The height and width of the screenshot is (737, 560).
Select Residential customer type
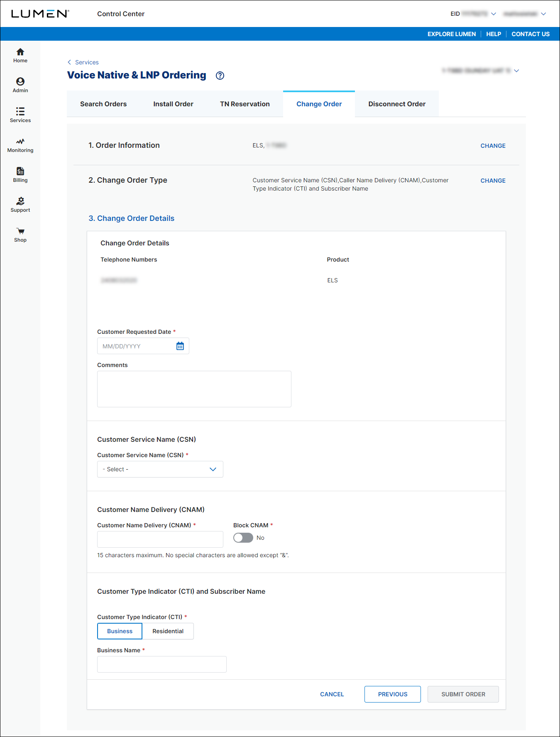[168, 631]
